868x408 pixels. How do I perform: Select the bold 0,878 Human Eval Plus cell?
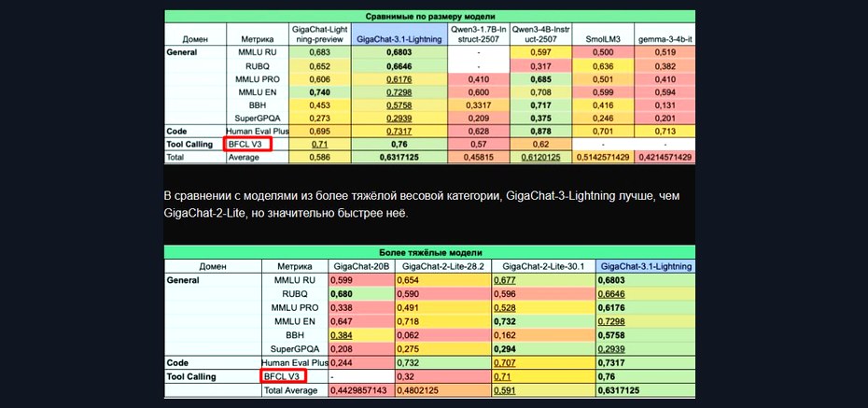click(x=540, y=132)
